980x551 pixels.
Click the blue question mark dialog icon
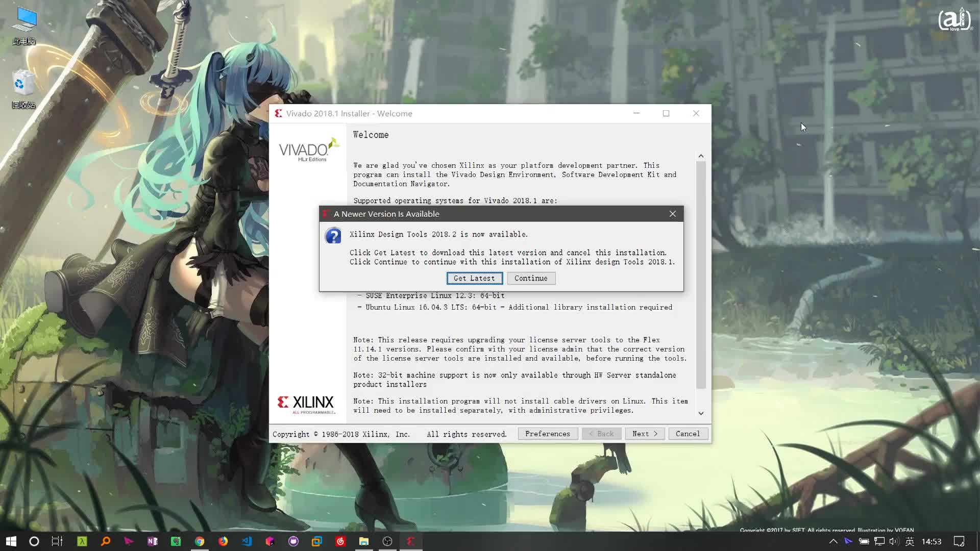[333, 236]
